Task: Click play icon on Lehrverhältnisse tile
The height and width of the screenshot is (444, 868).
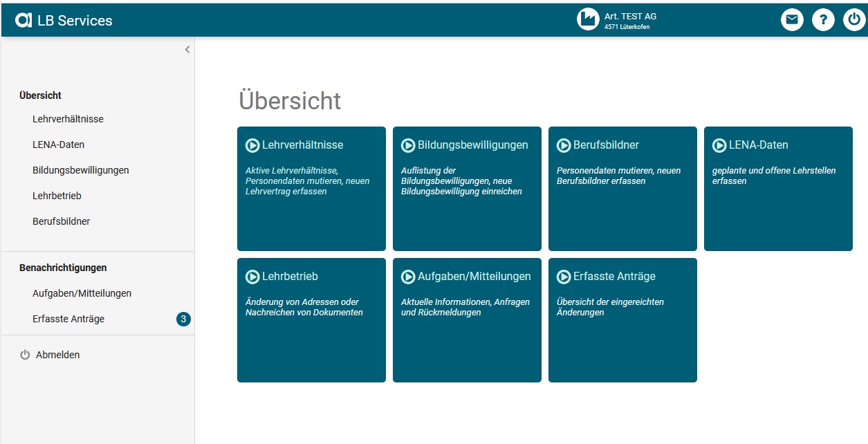Action: click(252, 145)
